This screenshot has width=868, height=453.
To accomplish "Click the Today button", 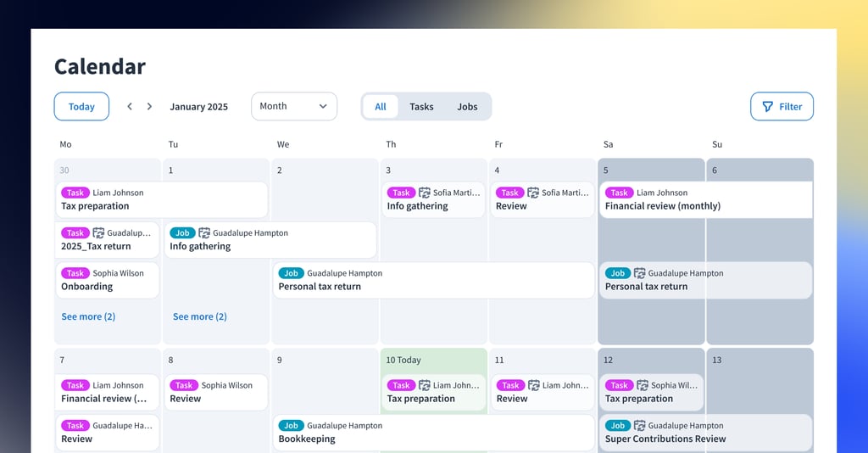I will click(x=81, y=107).
